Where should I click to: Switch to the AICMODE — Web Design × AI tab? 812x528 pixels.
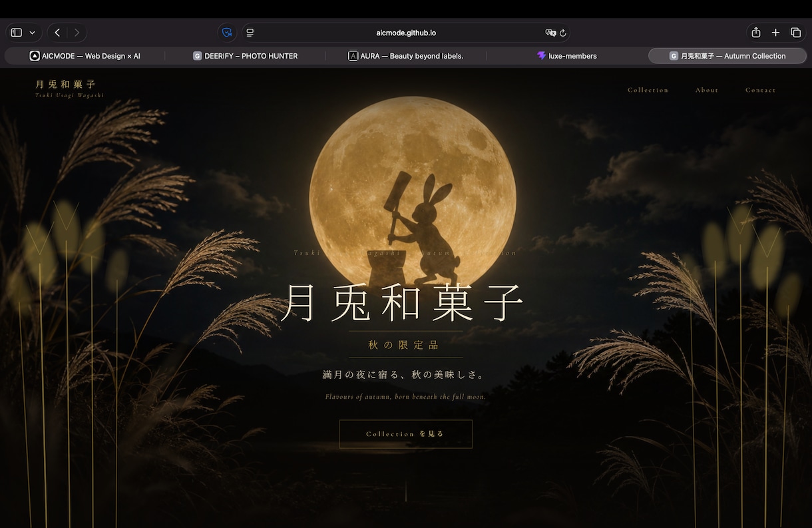point(85,56)
